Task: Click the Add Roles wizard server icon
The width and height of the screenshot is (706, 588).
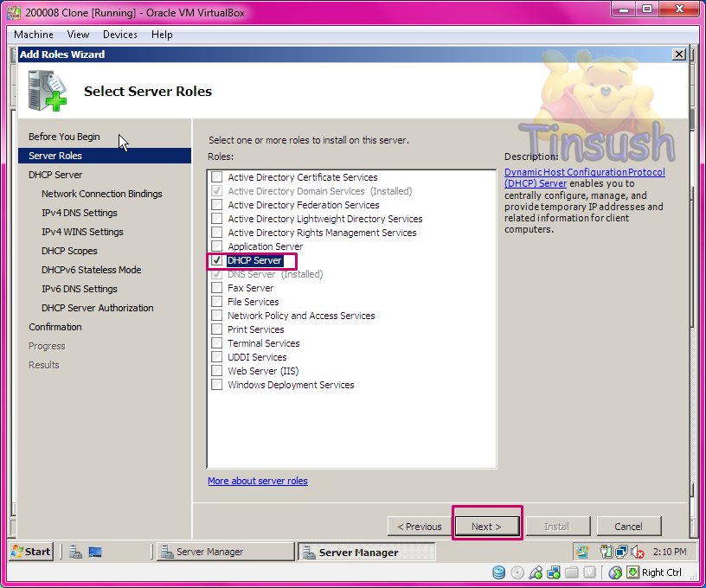Action: [47, 91]
